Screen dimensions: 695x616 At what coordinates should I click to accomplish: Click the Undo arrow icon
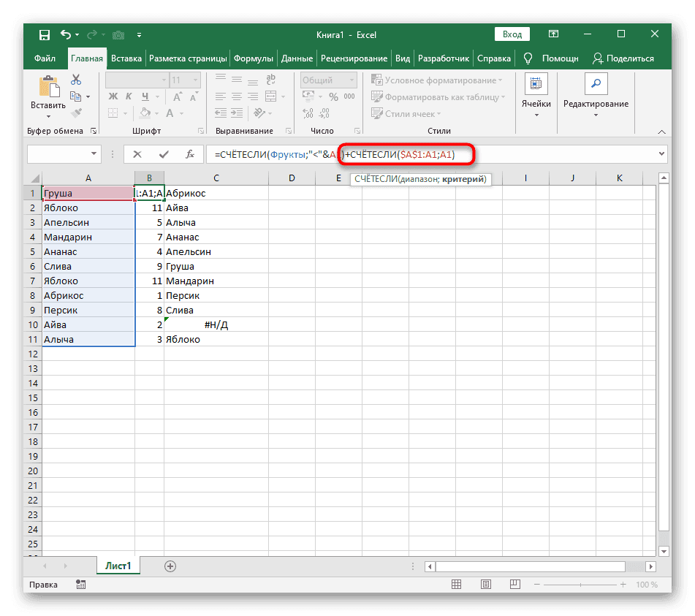coord(66,34)
